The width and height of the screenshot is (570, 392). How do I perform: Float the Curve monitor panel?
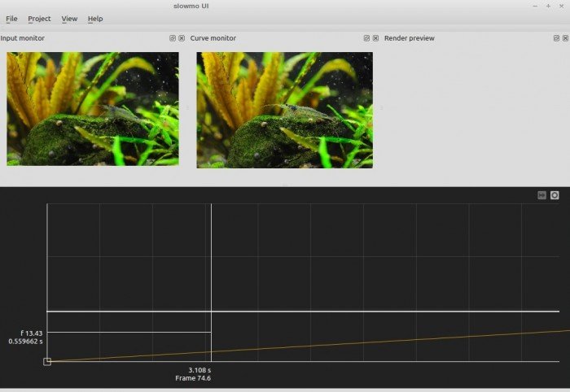[x=366, y=38]
